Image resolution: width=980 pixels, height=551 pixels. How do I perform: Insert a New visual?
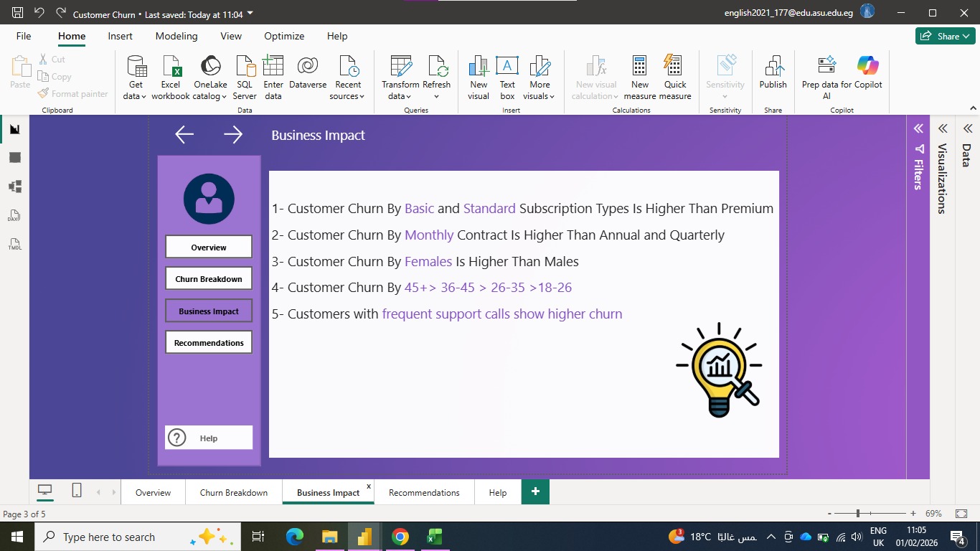[479, 77]
